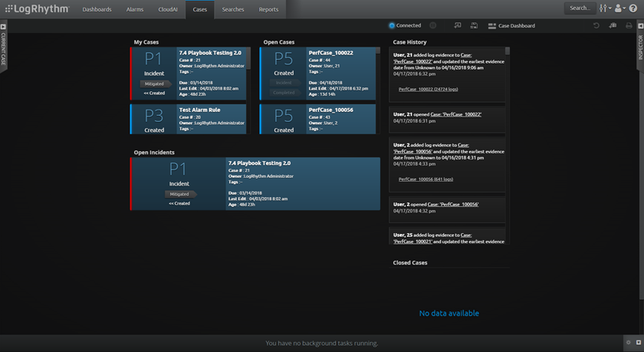Click the Search input field
This screenshot has width=644, height=352.
580,8
